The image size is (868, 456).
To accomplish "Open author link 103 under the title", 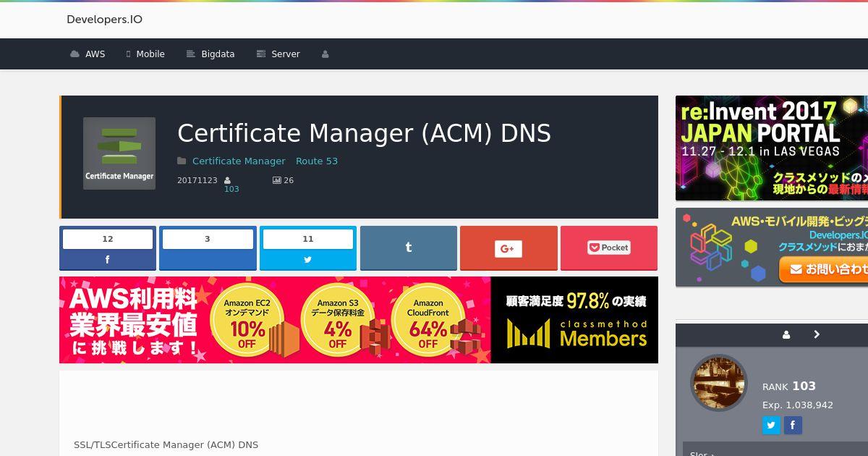I will click(x=231, y=189).
